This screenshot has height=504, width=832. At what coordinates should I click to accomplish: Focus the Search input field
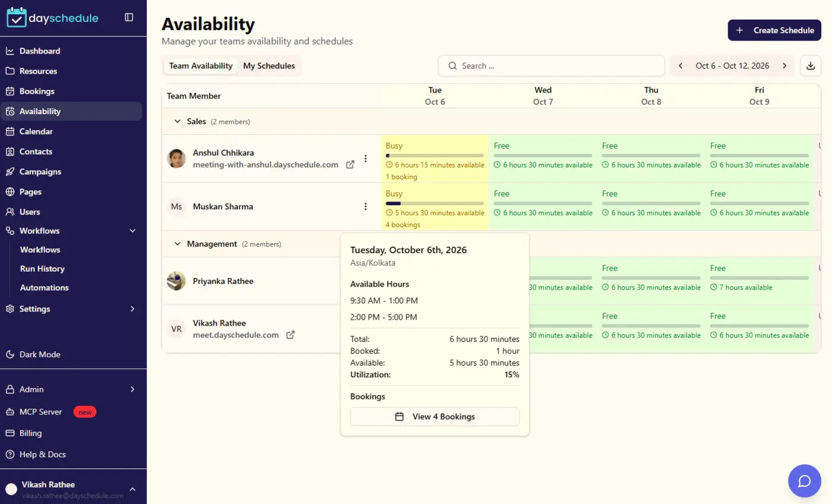tap(551, 66)
